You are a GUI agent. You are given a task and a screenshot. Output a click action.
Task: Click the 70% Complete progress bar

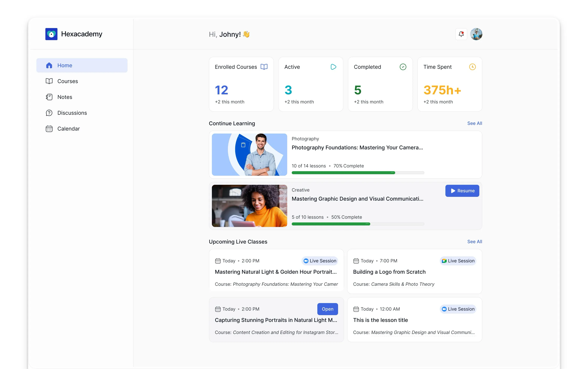click(x=358, y=173)
